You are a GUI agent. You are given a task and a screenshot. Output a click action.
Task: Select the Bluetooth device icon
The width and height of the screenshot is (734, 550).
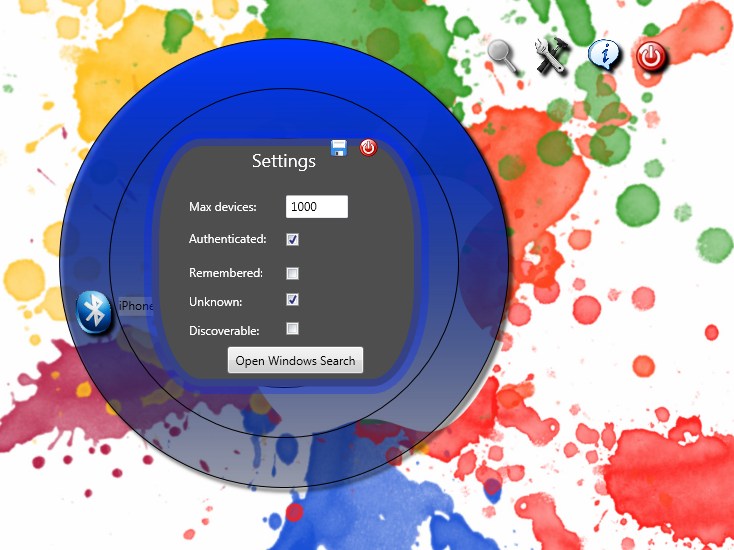pyautogui.click(x=94, y=312)
